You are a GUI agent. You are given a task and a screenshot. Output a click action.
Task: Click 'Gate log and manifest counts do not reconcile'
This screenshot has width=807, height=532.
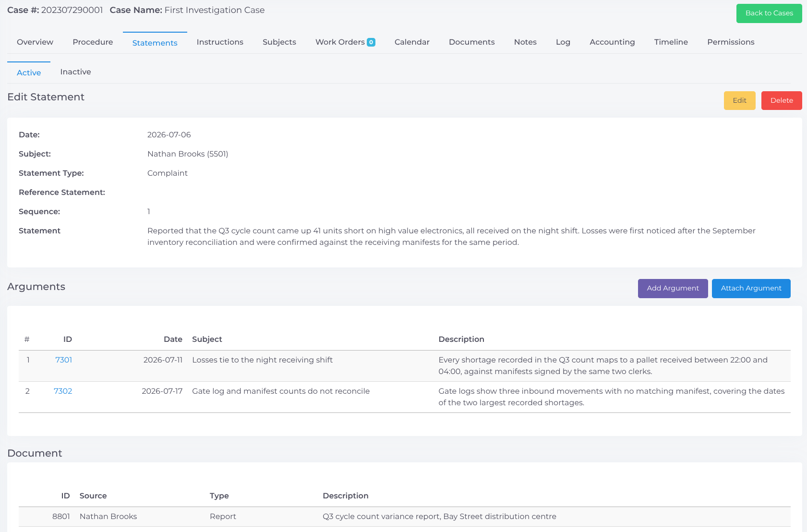coord(281,391)
